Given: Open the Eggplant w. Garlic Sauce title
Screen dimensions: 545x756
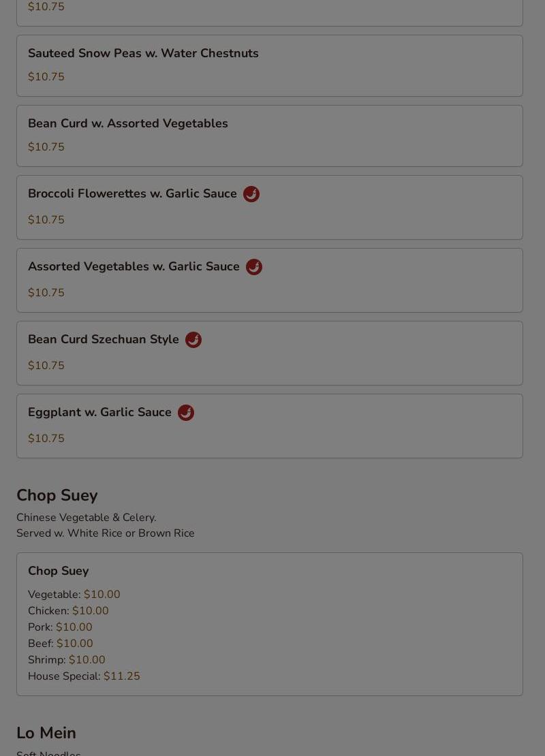Looking at the screenshot, I should [x=99, y=412].
